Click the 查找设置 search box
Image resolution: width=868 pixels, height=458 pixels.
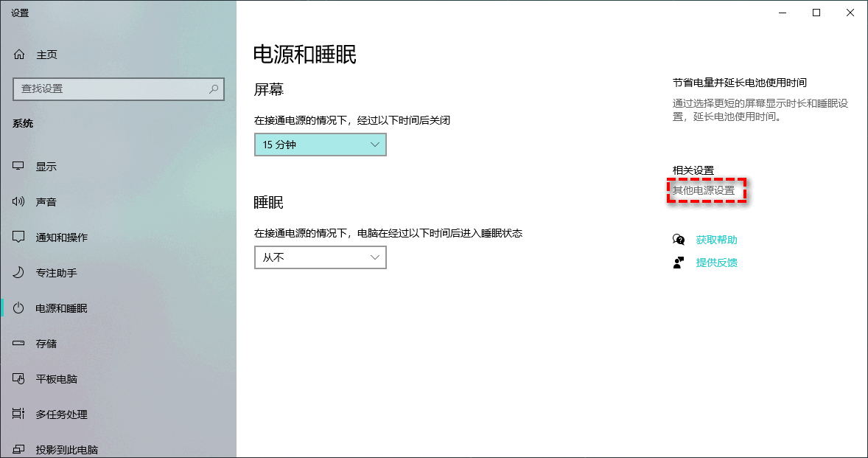[x=111, y=89]
